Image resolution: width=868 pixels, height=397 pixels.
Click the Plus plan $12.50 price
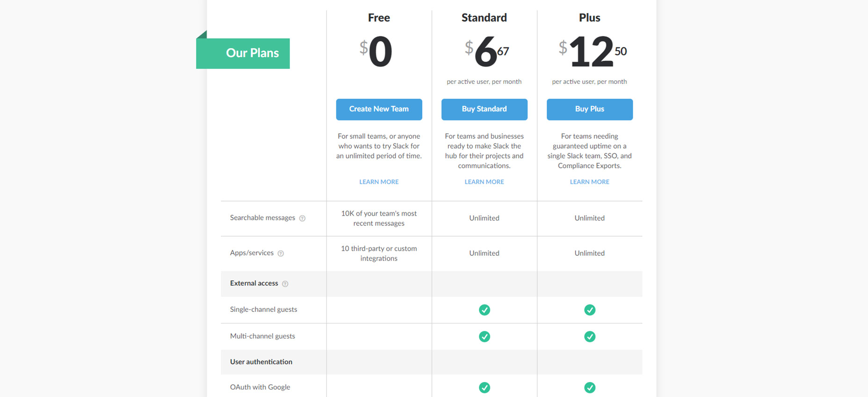[x=592, y=51]
